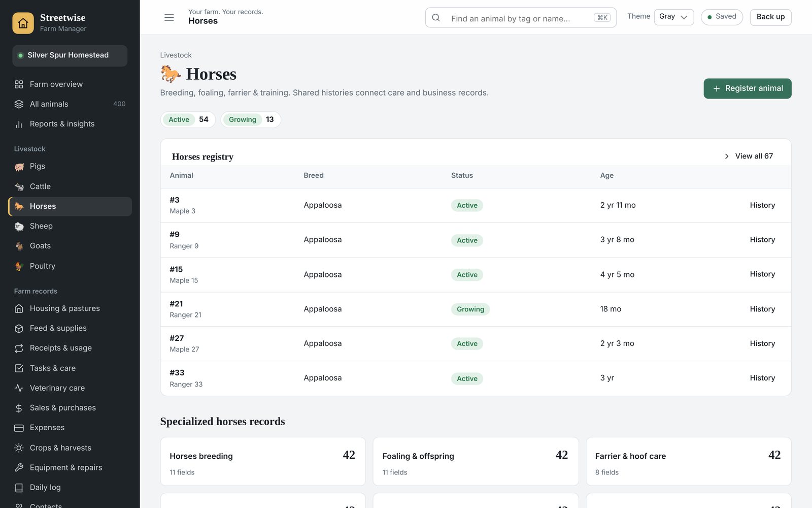812x508 pixels.
Task: Click the Growing status badge of #21
Action: [470, 309]
